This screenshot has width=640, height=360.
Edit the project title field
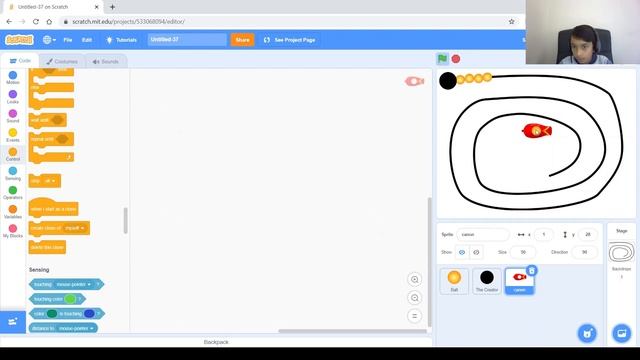click(187, 40)
